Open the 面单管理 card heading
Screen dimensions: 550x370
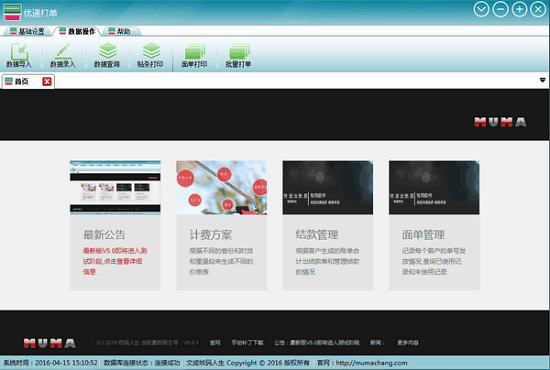[423, 235]
